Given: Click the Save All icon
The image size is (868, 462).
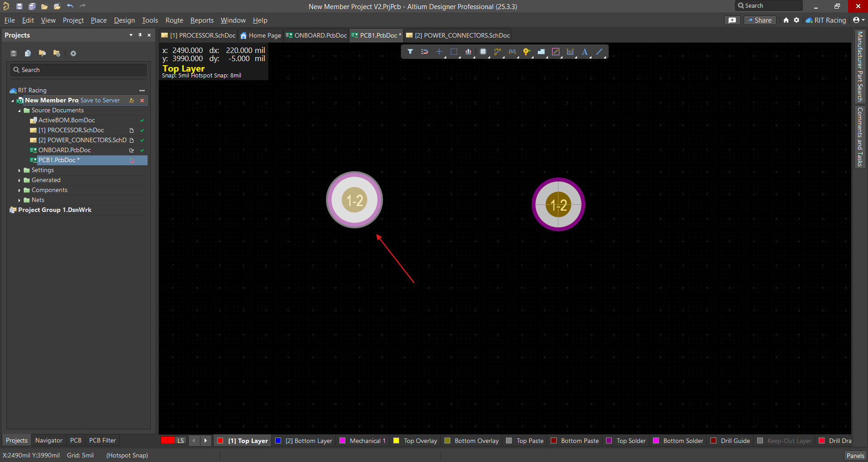Looking at the screenshot, I should 32,6.
